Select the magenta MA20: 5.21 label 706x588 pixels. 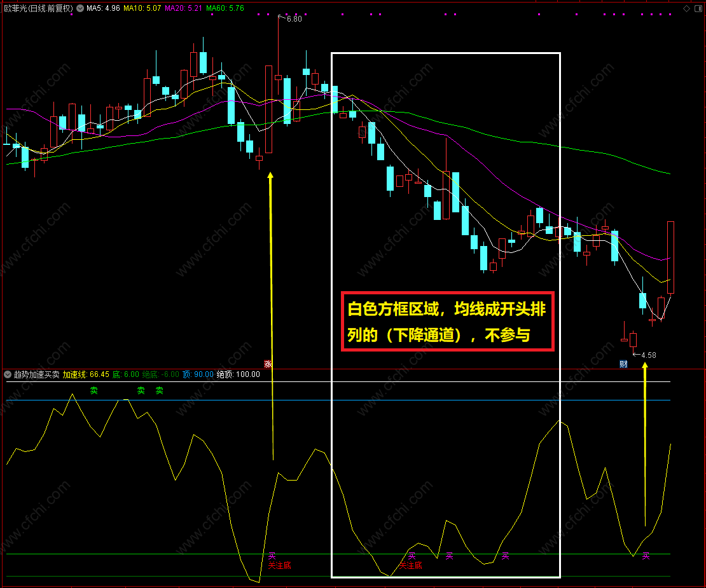(183, 8)
